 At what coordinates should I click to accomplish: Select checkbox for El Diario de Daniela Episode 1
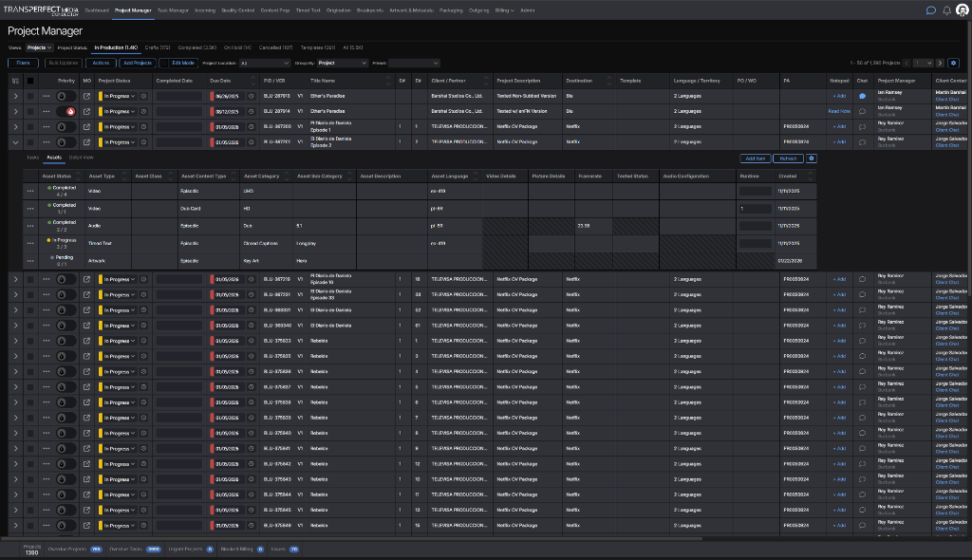click(30, 126)
